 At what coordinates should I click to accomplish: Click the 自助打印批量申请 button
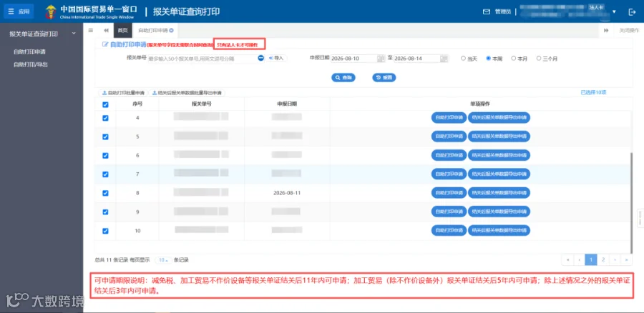[x=123, y=93]
